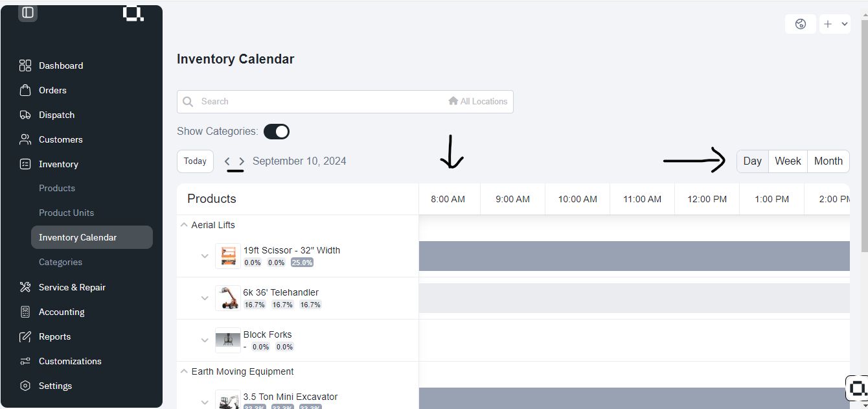Toggle the Show Categories switch off
Screen dimensions: 868x409
[x=277, y=131]
